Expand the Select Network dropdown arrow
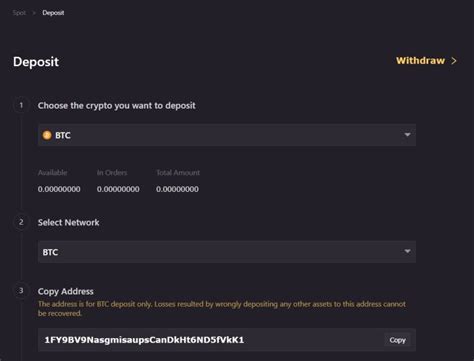 coord(407,251)
